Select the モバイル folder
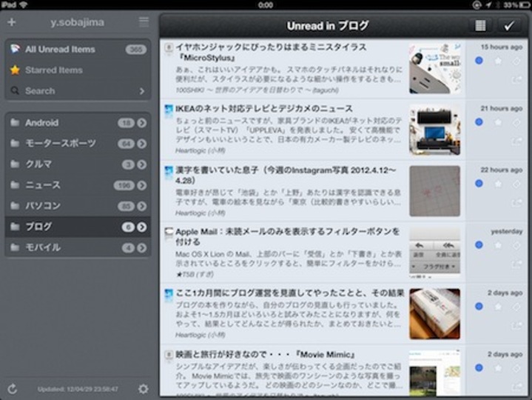 [78, 248]
